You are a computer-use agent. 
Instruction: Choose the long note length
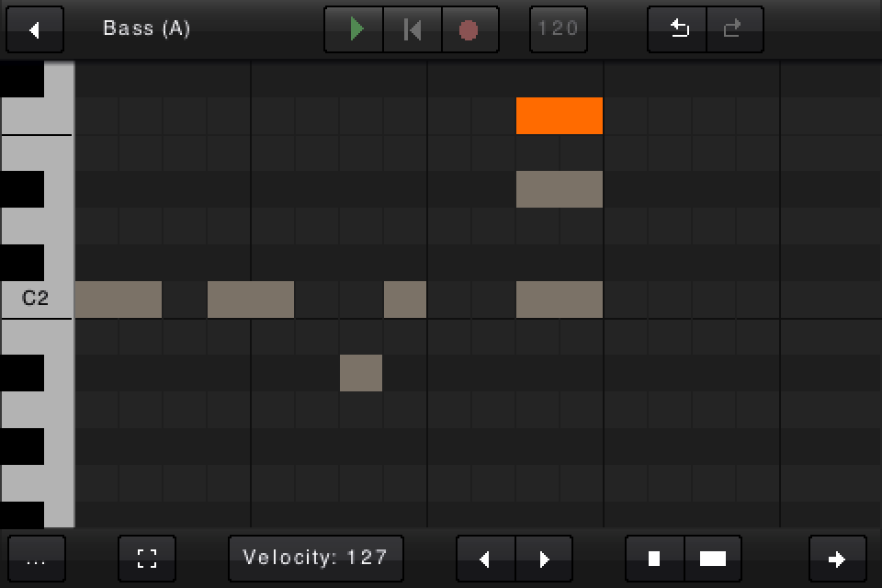click(x=712, y=559)
